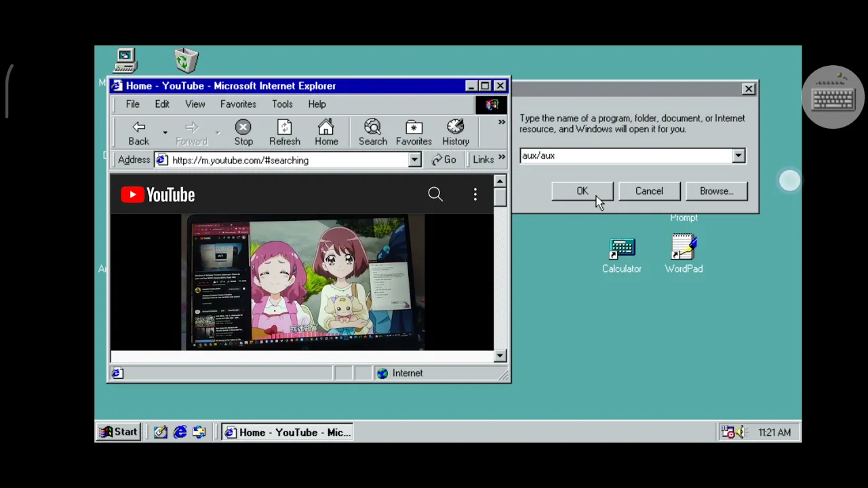Open the Help menu
The image size is (868, 488).
pos(317,104)
